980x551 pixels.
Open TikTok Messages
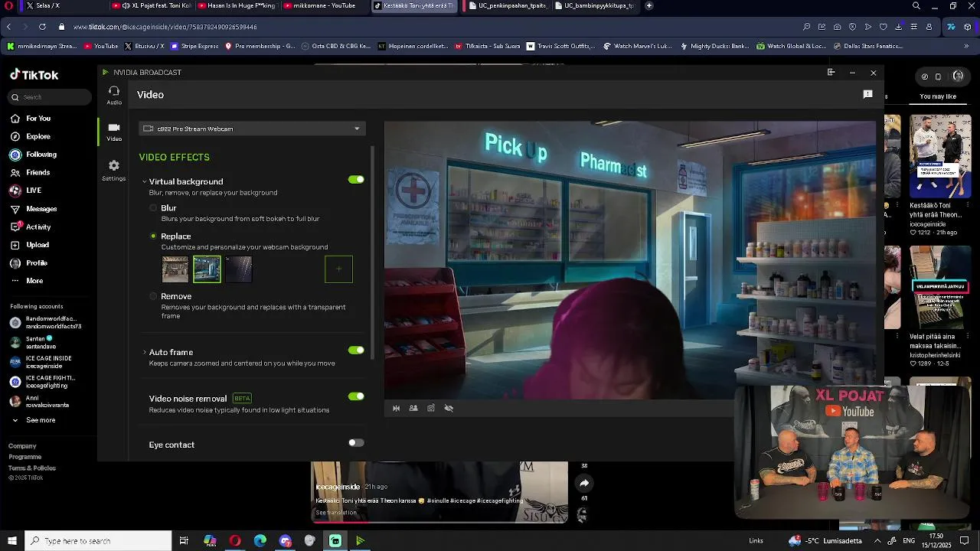[x=41, y=209]
